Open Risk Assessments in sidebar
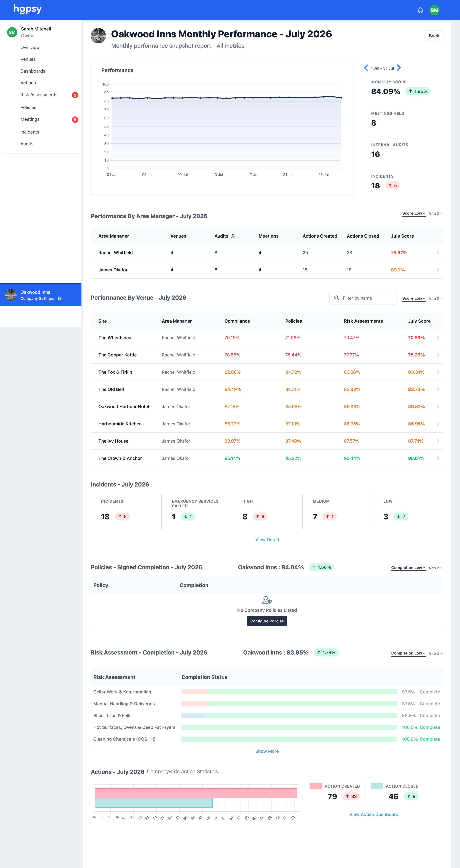Viewport: 460px width, 868px height. point(39,95)
